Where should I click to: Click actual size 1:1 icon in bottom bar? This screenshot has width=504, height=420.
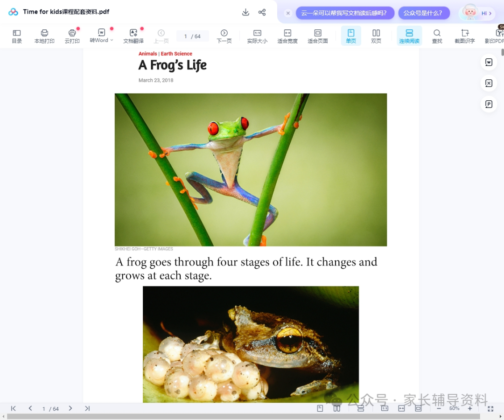tap(385, 408)
